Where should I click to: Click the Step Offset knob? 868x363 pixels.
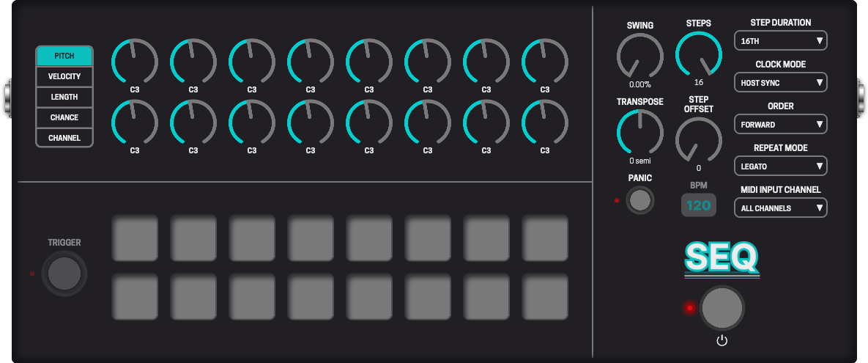(x=698, y=139)
